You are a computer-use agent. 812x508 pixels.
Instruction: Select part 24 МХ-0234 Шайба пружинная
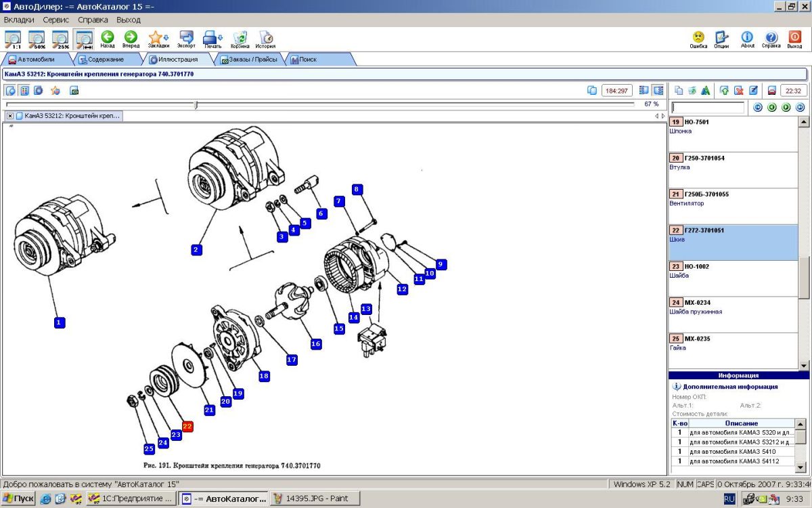(734, 314)
